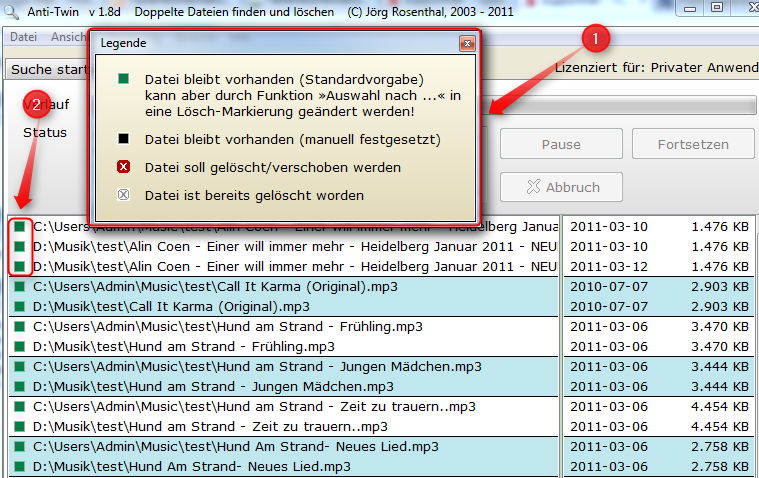Viewport: 759px width, 478px height.
Task: Click legend text 'Datei bleibt vorhanden (manuell festgesetzt)'
Action: [293, 139]
